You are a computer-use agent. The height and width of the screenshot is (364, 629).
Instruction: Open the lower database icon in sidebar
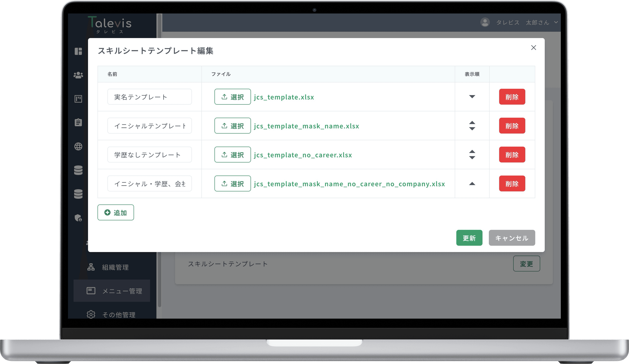78,194
